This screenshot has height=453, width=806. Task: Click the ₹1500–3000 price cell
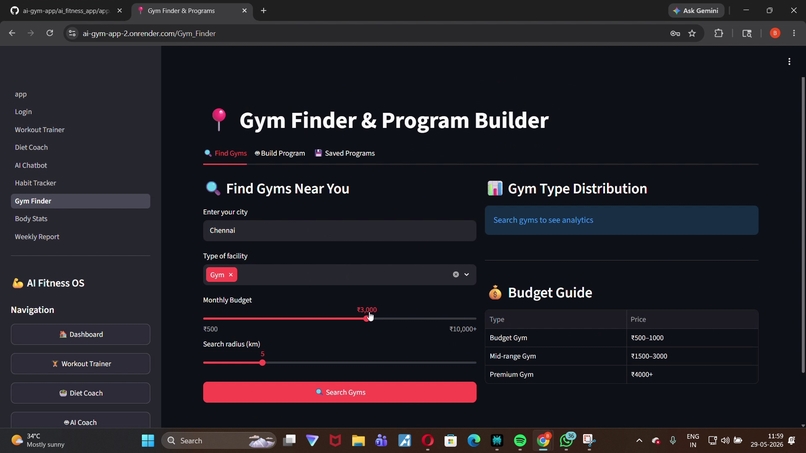(692, 356)
